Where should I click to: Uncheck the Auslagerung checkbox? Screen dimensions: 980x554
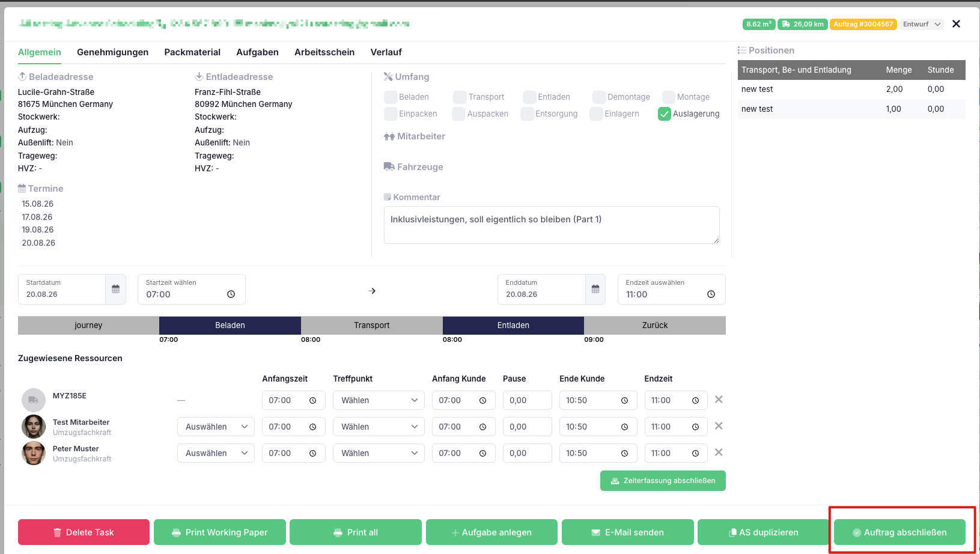(x=665, y=114)
